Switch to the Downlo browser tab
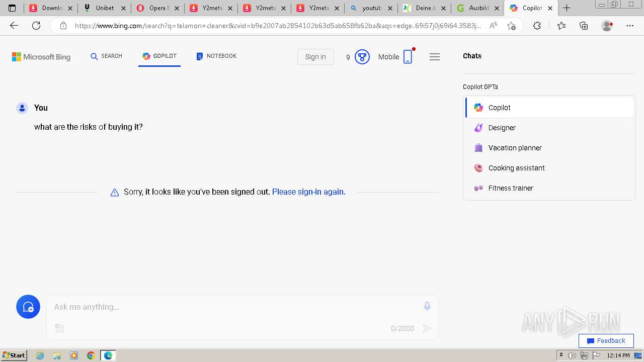This screenshot has height=362, width=644. 51,8
